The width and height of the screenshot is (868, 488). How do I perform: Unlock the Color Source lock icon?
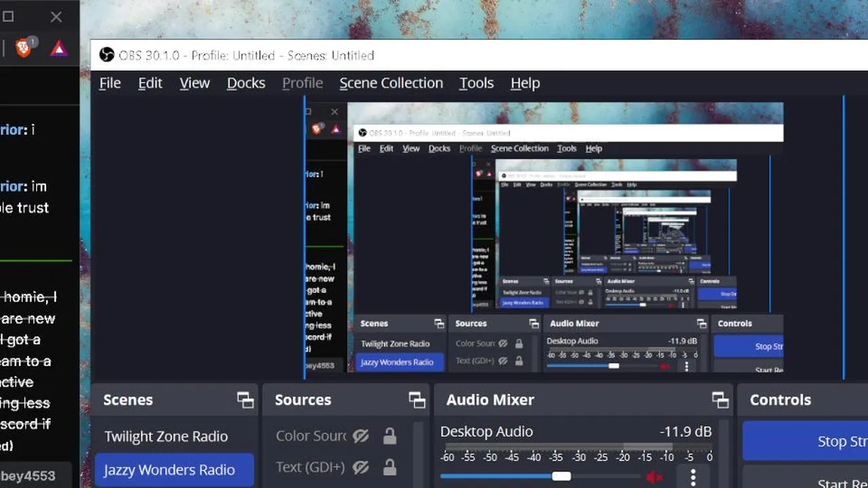(x=389, y=436)
